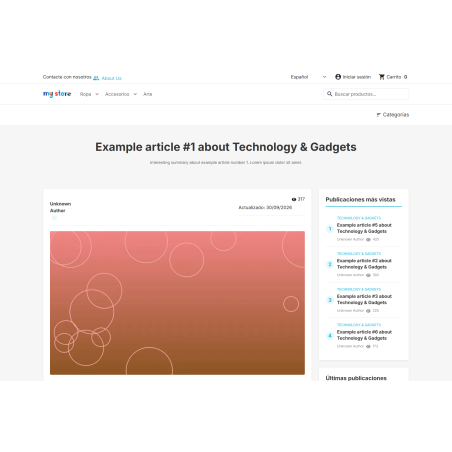Click Contacte con nosotros link

point(67,77)
